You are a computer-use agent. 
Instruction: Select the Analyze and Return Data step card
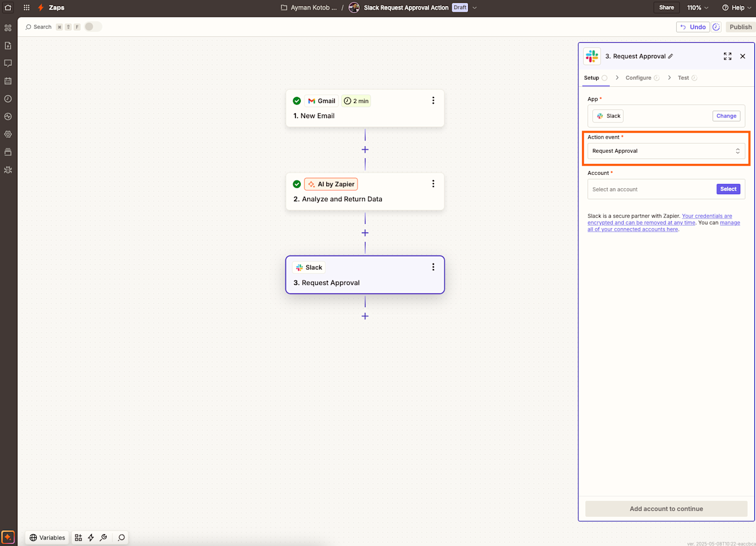coord(365,192)
